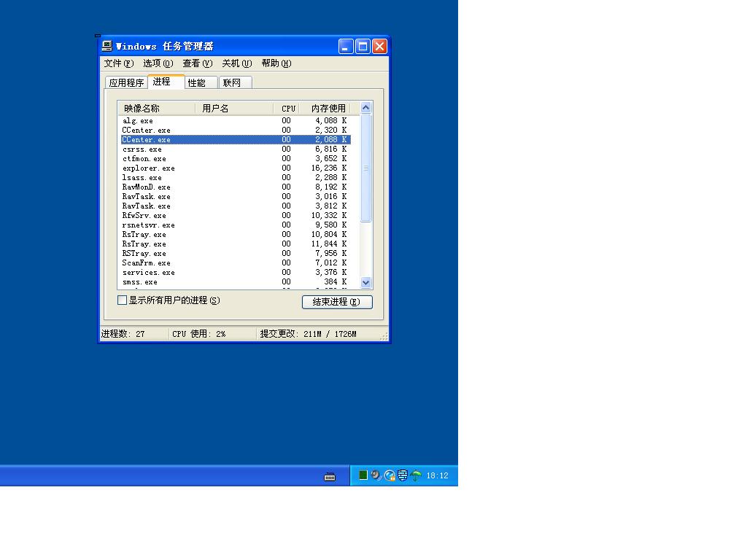Sort by 用户名 column header
This screenshot has height=560, width=747.
point(234,109)
